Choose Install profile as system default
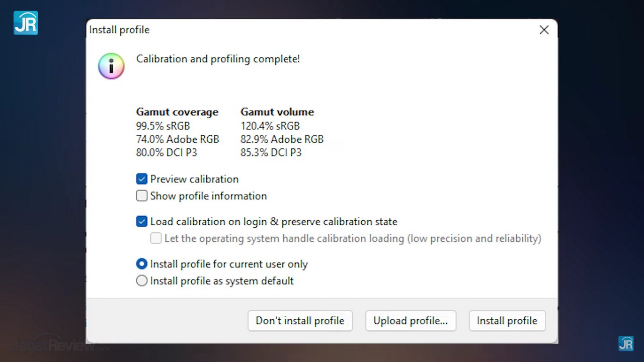The width and height of the screenshot is (644, 362). 142,281
